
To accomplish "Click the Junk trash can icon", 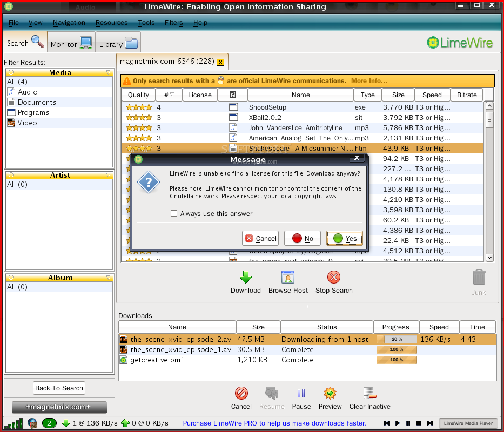I will point(479,277).
